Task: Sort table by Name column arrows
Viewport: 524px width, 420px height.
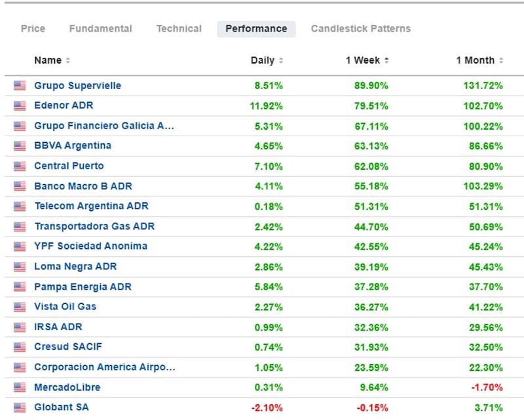Action: (x=68, y=60)
